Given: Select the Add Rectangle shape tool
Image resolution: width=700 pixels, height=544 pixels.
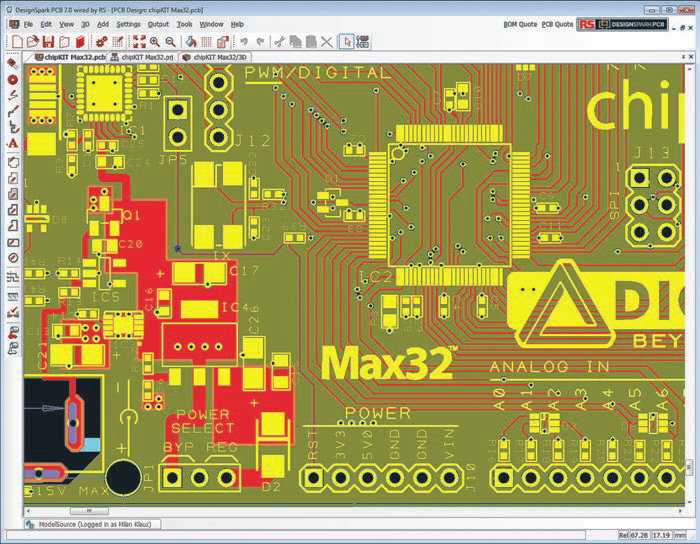Looking at the screenshot, I should (12, 242).
